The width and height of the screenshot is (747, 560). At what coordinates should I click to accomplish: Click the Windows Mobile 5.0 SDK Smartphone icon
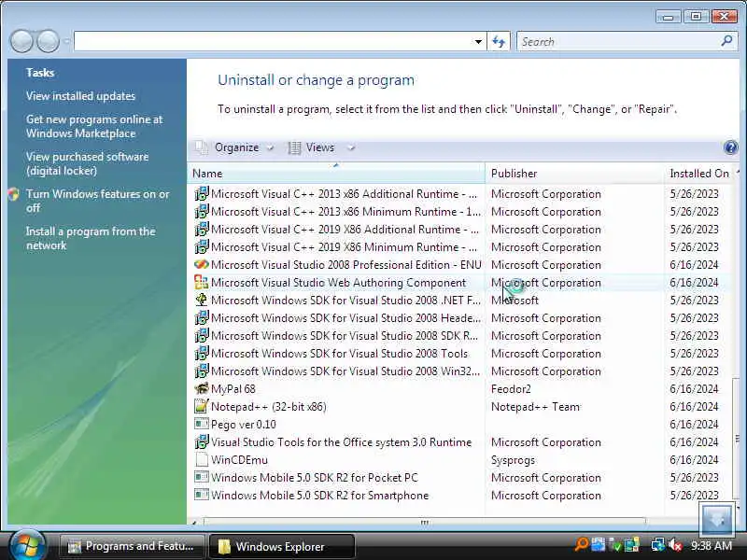click(x=202, y=495)
